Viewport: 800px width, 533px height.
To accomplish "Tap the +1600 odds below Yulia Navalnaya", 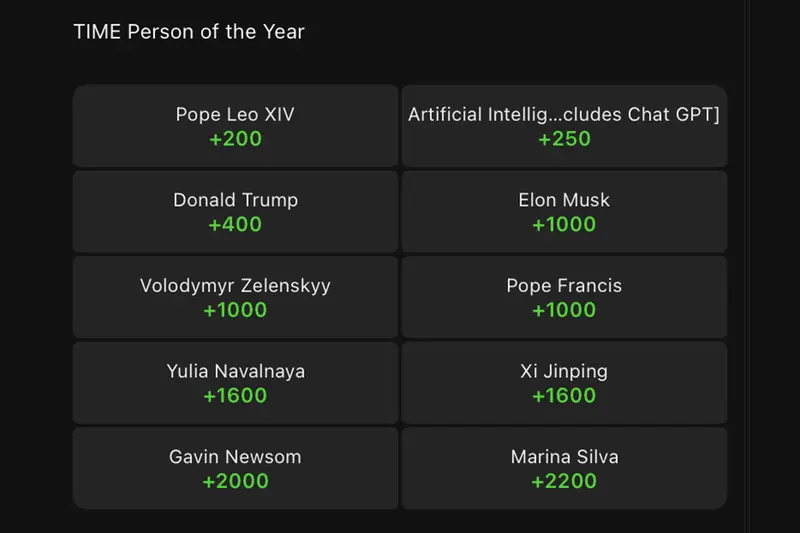I will 235,395.
